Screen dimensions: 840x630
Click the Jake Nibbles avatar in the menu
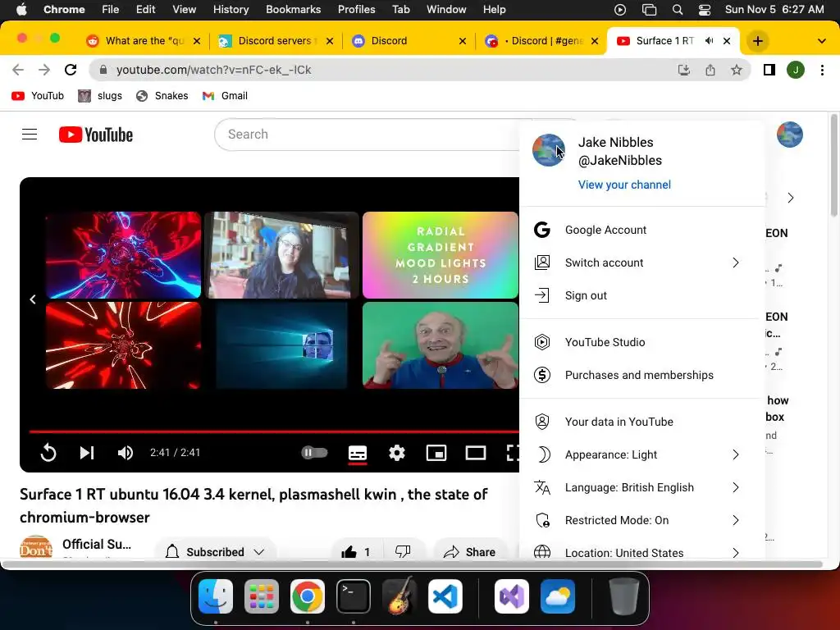tap(548, 150)
